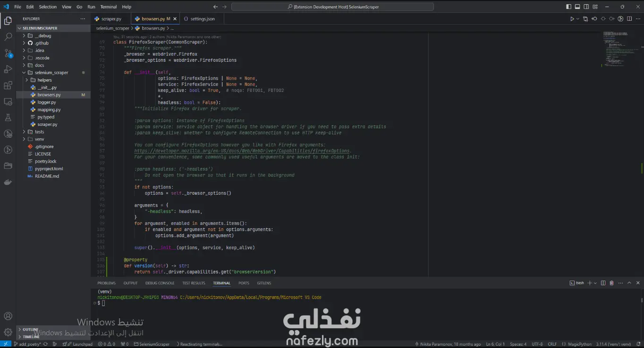Open the terminal launch profile dropdown
The width and height of the screenshot is (644, 348).
coord(596,283)
